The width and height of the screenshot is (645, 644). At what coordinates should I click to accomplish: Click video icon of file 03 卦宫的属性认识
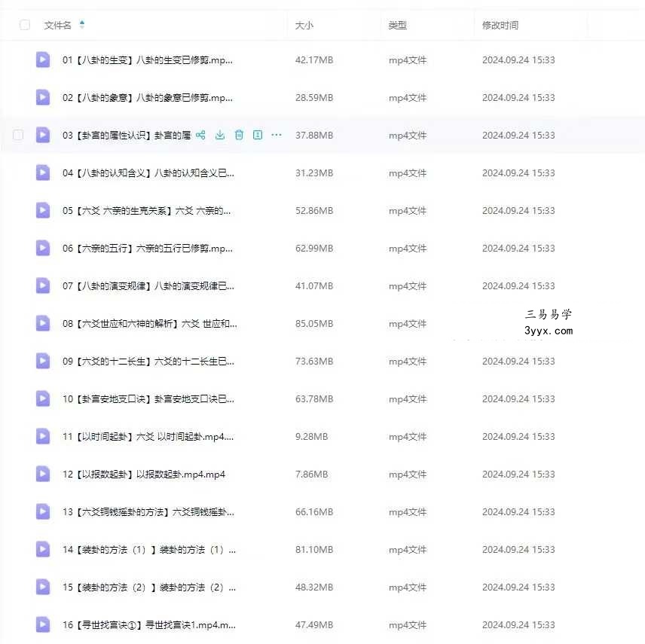[x=43, y=135]
